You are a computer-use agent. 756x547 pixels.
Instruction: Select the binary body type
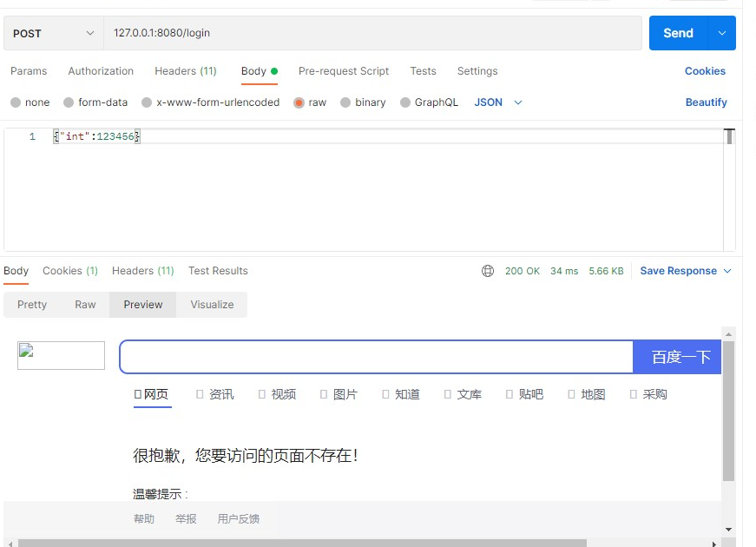point(363,102)
